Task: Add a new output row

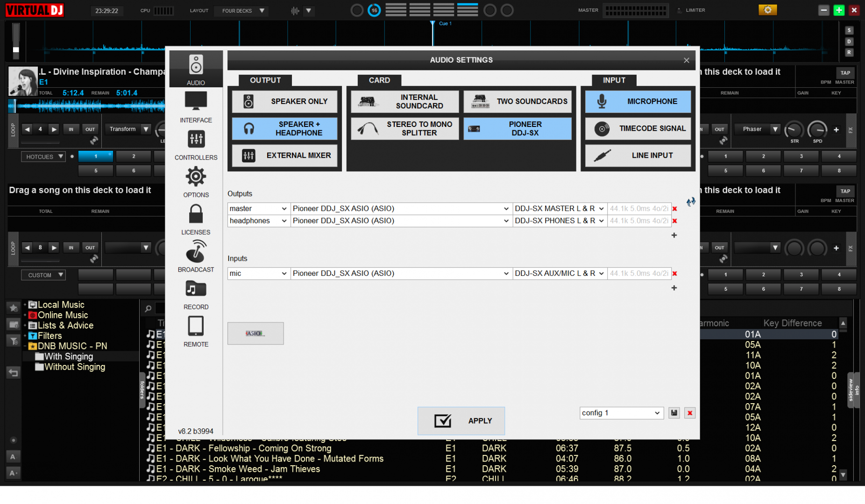Action: (x=674, y=235)
